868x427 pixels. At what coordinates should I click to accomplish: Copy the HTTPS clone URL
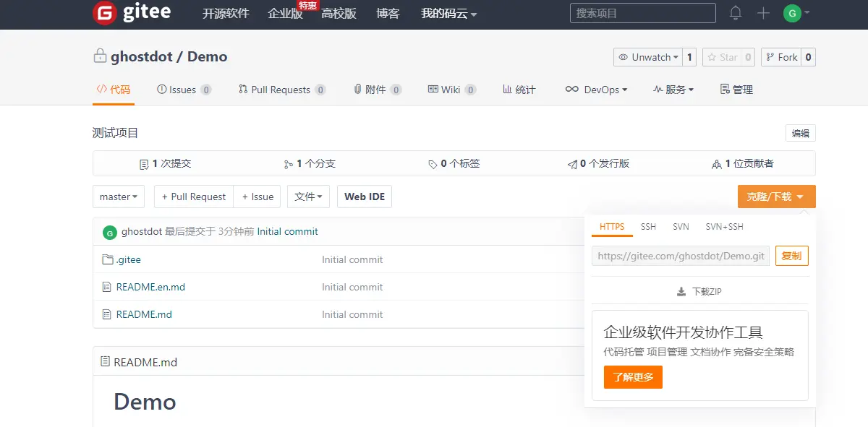tap(792, 256)
